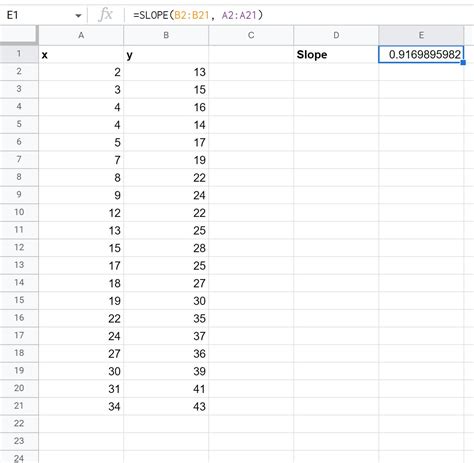Select column B header
This screenshot has width=474, height=463.
[x=166, y=35]
